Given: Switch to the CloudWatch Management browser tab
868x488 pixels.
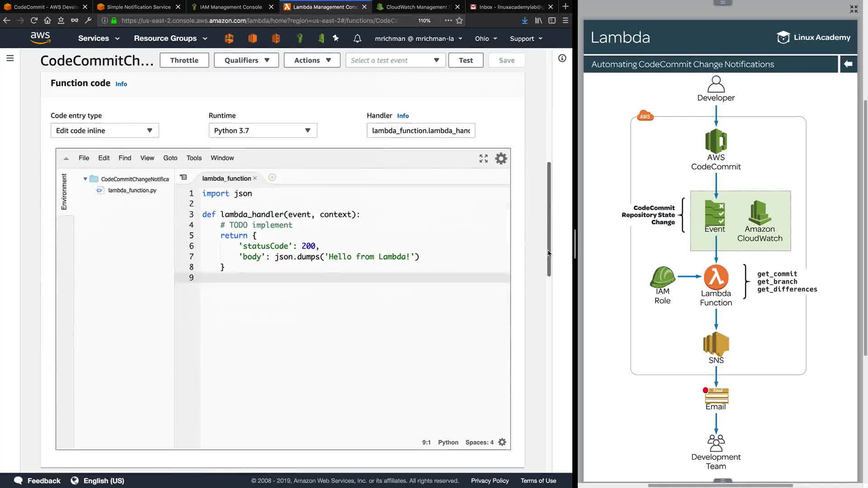Looking at the screenshot, I should click(x=416, y=7).
